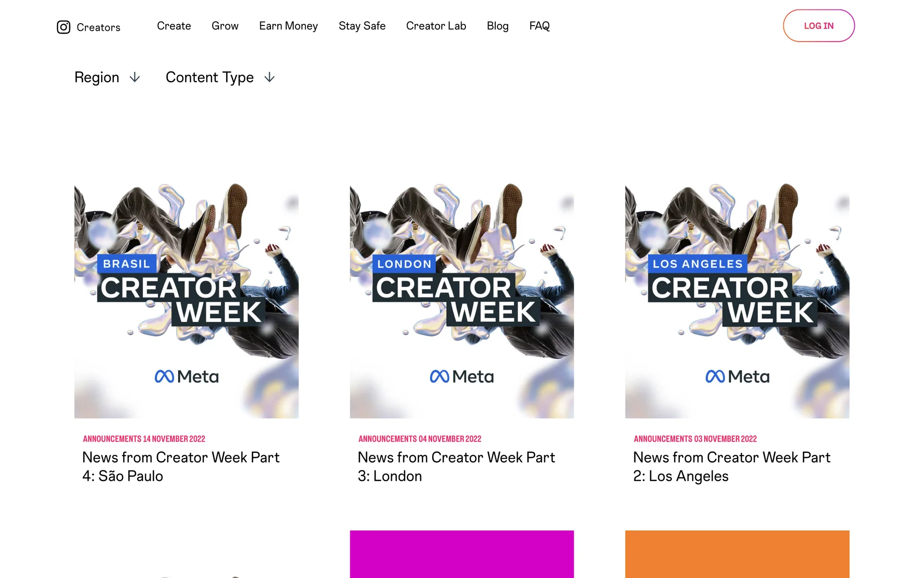Click the Content Type down-arrow icon
Image resolution: width=924 pixels, height=578 pixels.
click(269, 78)
